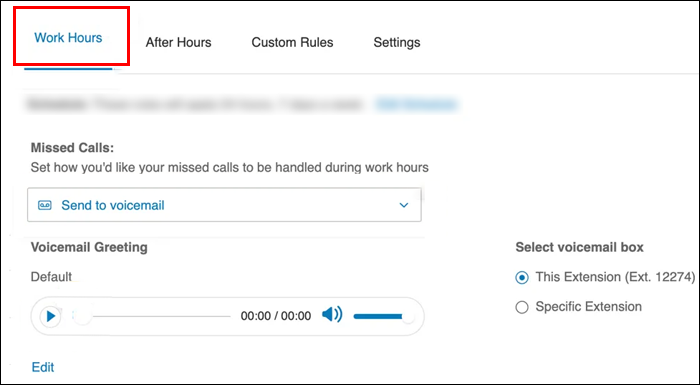Click the Default greeting label
Viewport: 700px width, 385px height.
[51, 277]
